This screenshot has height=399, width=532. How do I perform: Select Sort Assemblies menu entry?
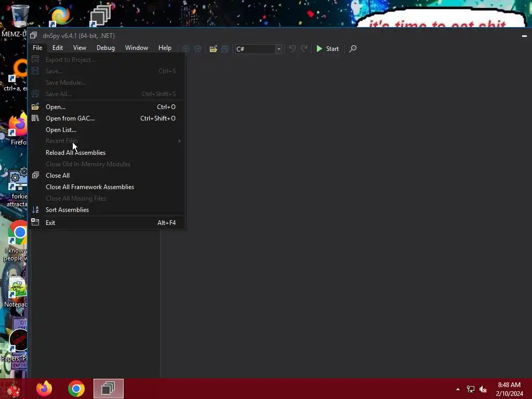107,210
